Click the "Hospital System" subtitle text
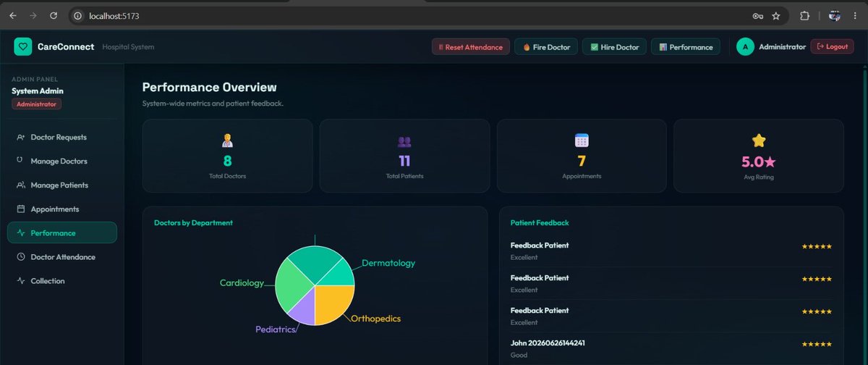The image size is (868, 365). [128, 47]
